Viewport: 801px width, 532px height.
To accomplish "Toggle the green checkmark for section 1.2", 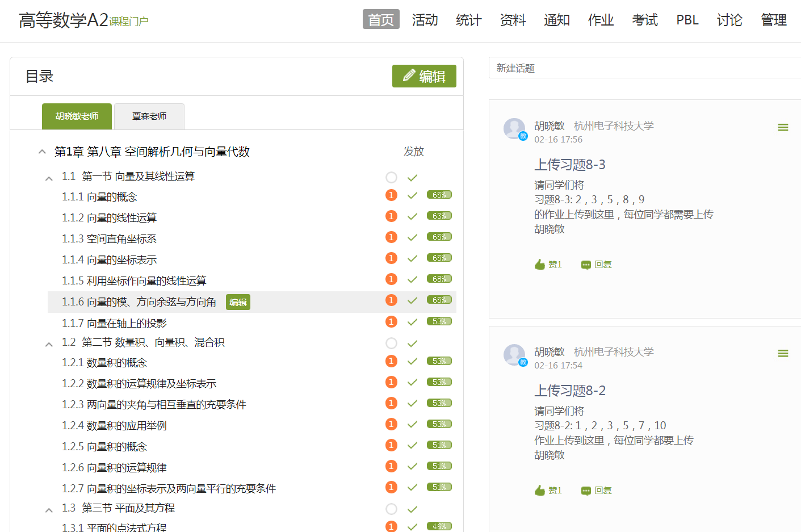I will coord(413,344).
